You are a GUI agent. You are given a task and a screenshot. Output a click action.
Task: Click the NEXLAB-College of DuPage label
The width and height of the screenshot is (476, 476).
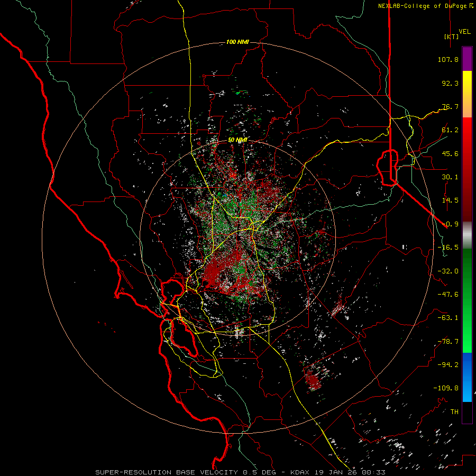click(422, 6)
